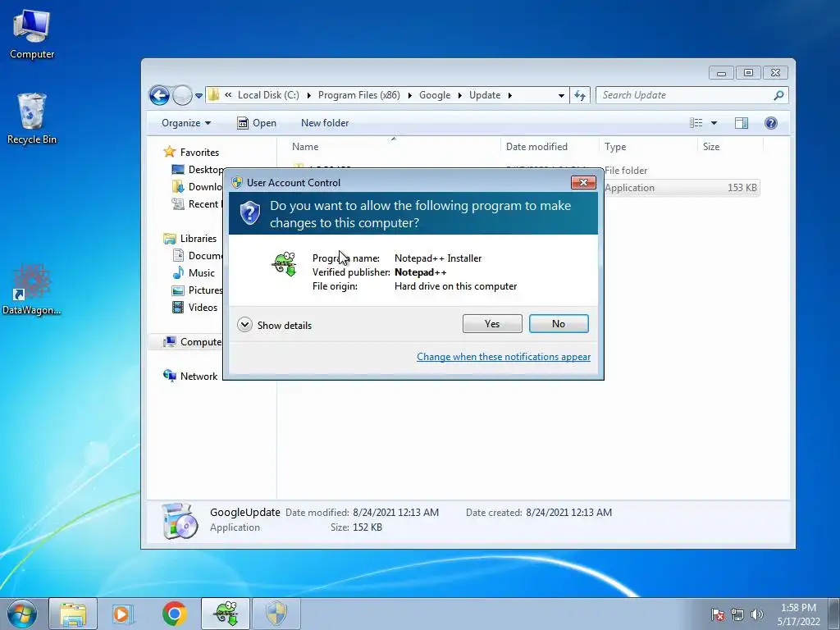Select Google in the address bar breadcrumb
Image resolution: width=840 pixels, height=630 pixels.
[435, 95]
